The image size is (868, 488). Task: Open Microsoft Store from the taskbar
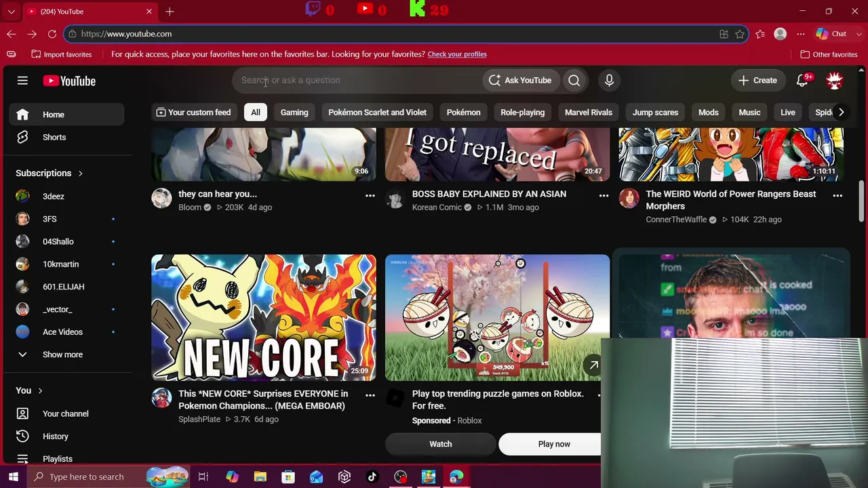[x=288, y=476]
